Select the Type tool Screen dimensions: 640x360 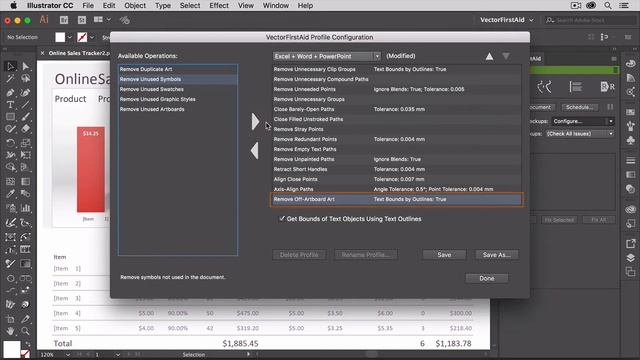click(11, 105)
